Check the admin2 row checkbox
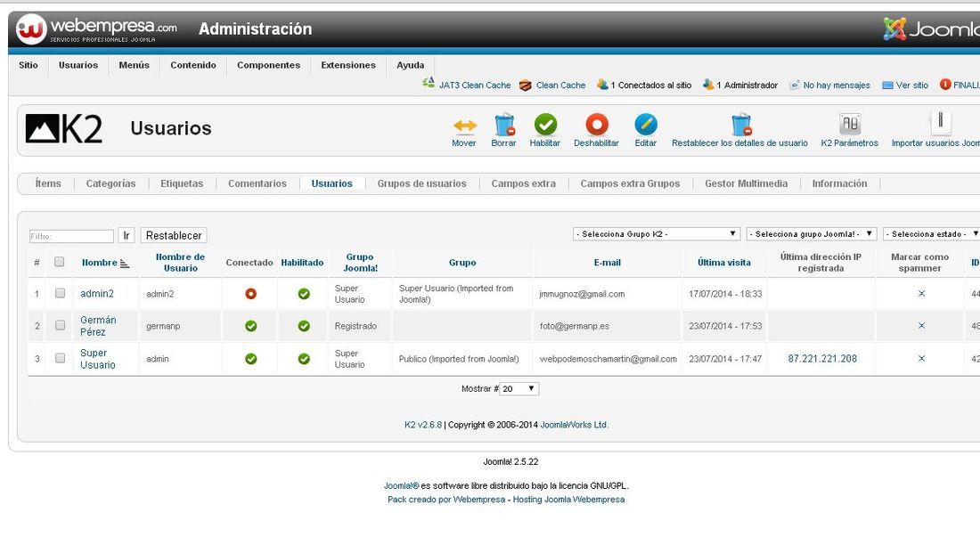The image size is (980, 545). [60, 293]
